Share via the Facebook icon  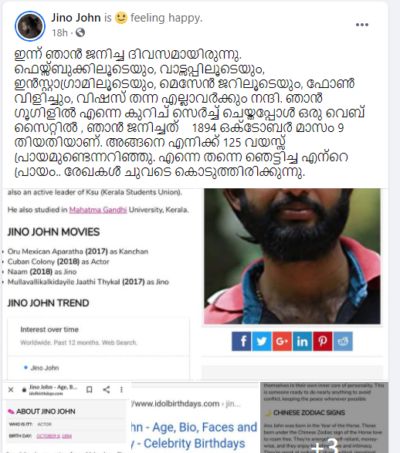pos(242,341)
